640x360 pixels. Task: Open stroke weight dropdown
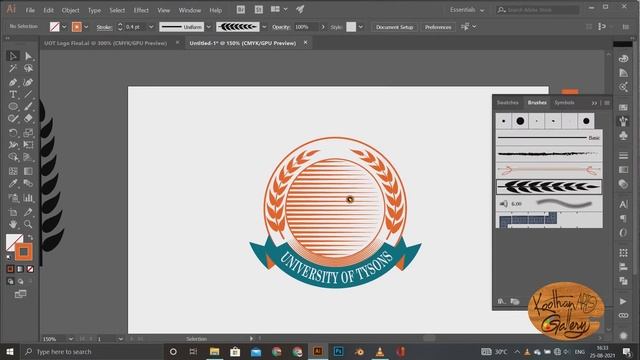tap(151, 27)
